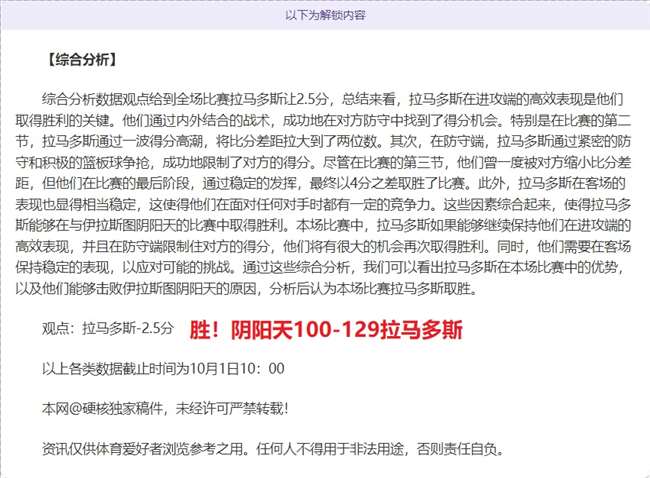Click the line starting 节，拉马多斯通过一波得分高潮
Screen dimensions: 650x478
coord(323,141)
